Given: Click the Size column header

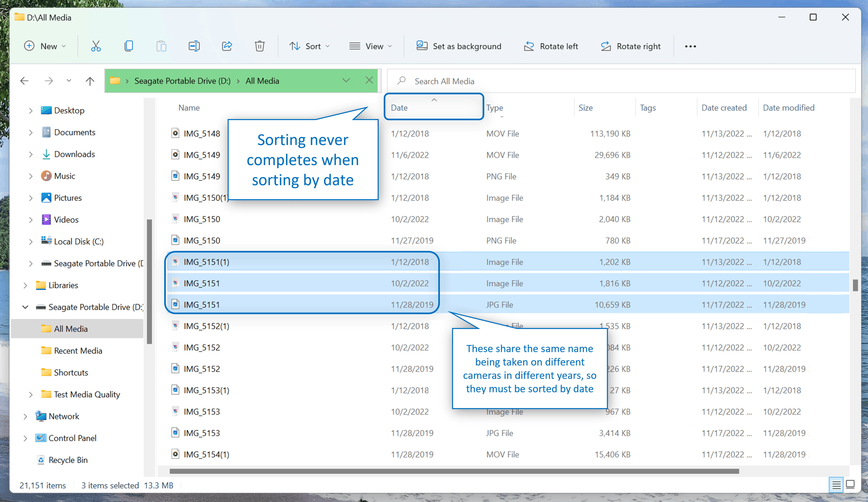Looking at the screenshot, I should click(586, 107).
